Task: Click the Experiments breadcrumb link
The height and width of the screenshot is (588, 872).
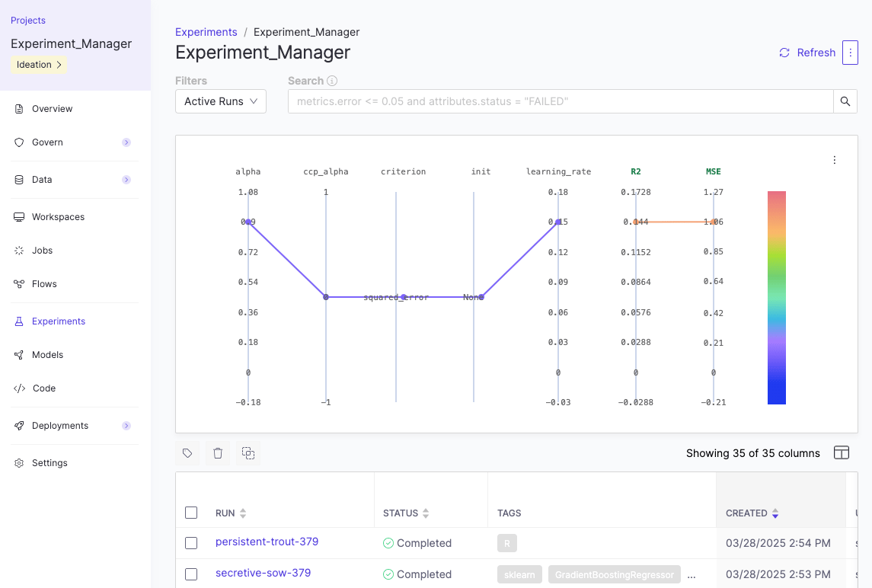Action: click(206, 32)
